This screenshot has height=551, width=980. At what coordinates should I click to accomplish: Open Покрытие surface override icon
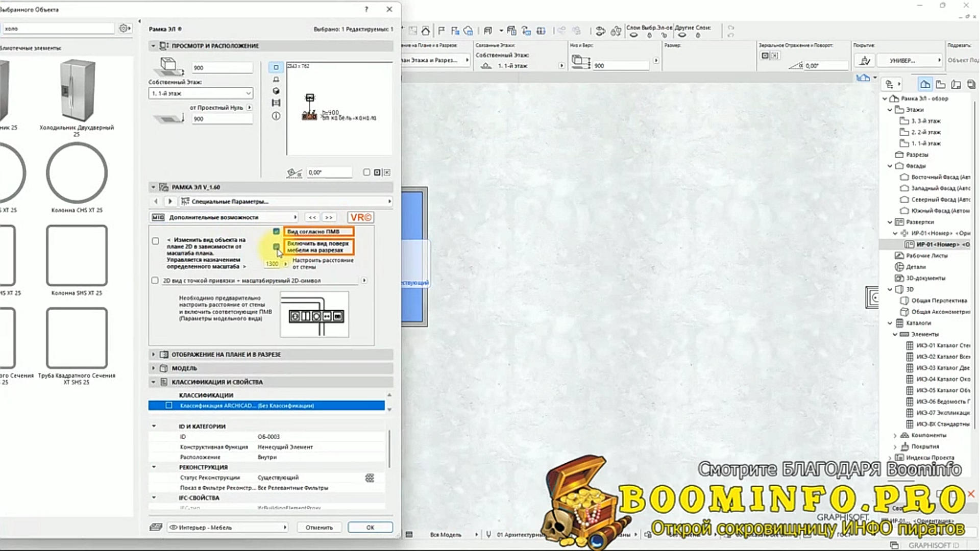pyautogui.click(x=865, y=60)
